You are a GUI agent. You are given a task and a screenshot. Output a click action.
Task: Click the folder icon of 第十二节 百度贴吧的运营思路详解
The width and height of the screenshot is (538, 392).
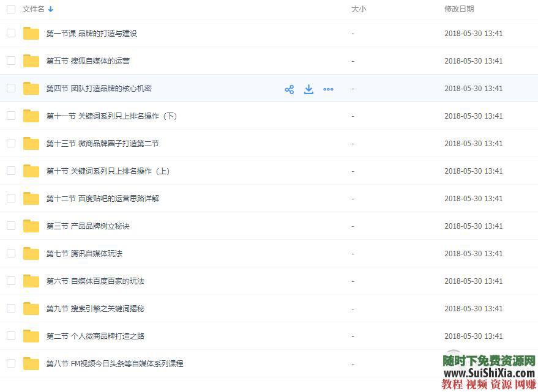(31, 199)
